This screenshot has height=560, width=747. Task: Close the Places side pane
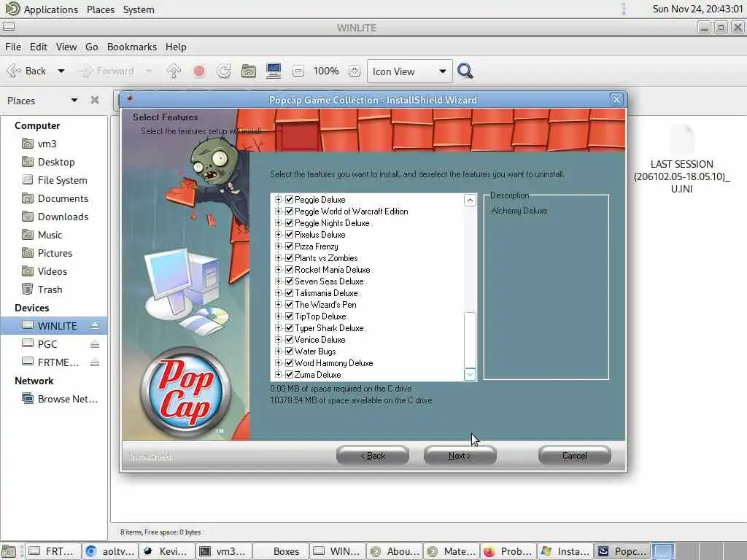coord(95,100)
